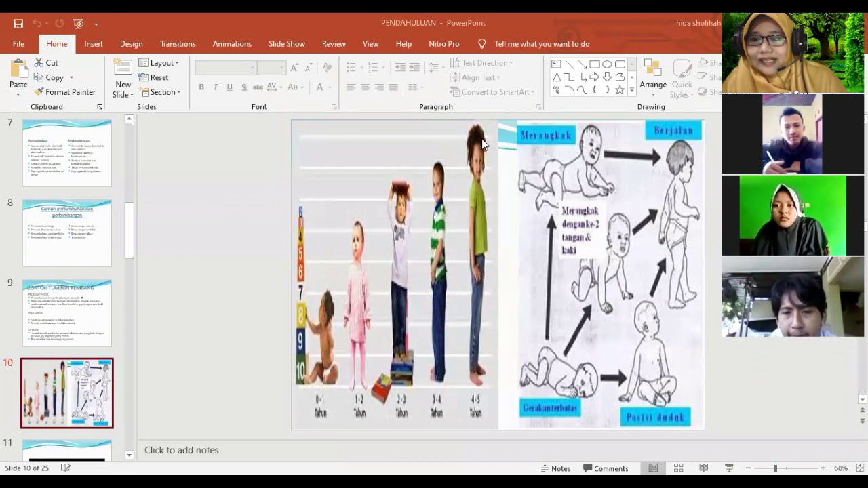This screenshot has width=868, height=488.
Task: Click the Notes button in status bar
Action: (555, 468)
